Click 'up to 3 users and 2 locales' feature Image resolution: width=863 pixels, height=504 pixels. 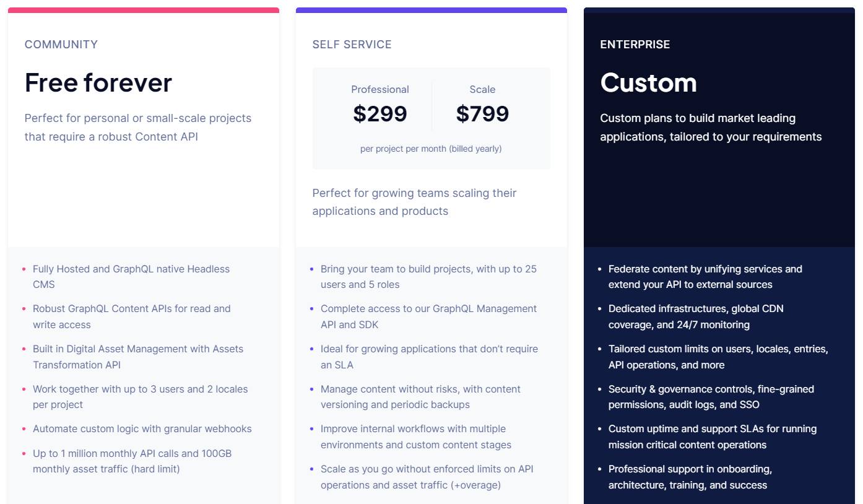[141, 397]
